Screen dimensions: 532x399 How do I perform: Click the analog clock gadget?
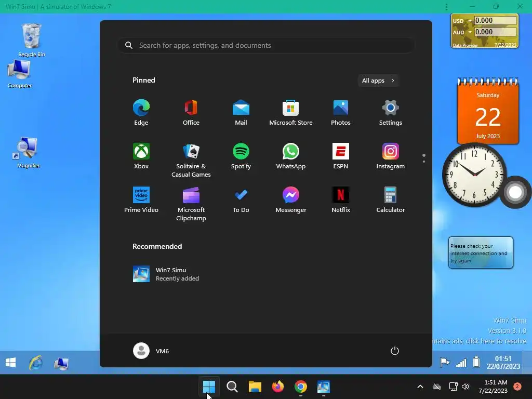[x=474, y=175]
